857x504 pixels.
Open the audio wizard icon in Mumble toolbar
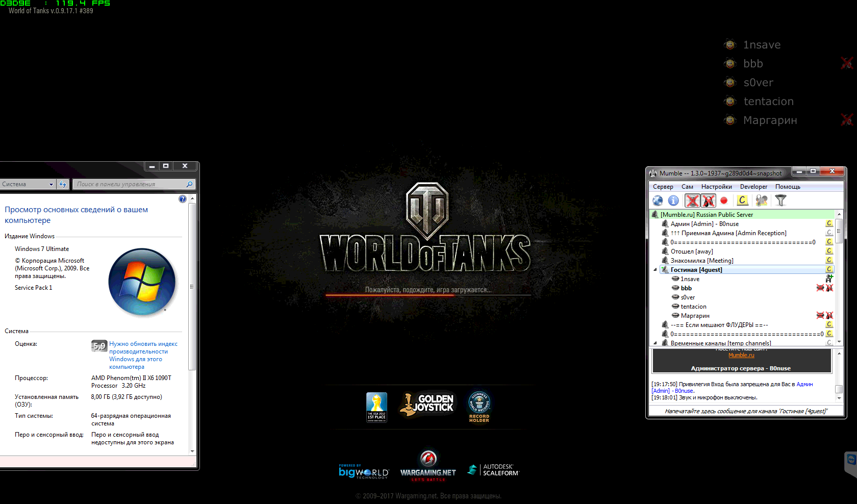click(x=761, y=201)
